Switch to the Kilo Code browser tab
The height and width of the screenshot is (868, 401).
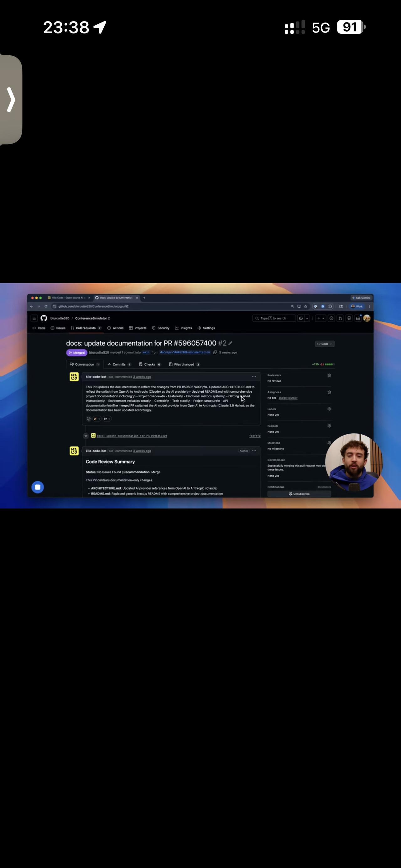point(69,298)
